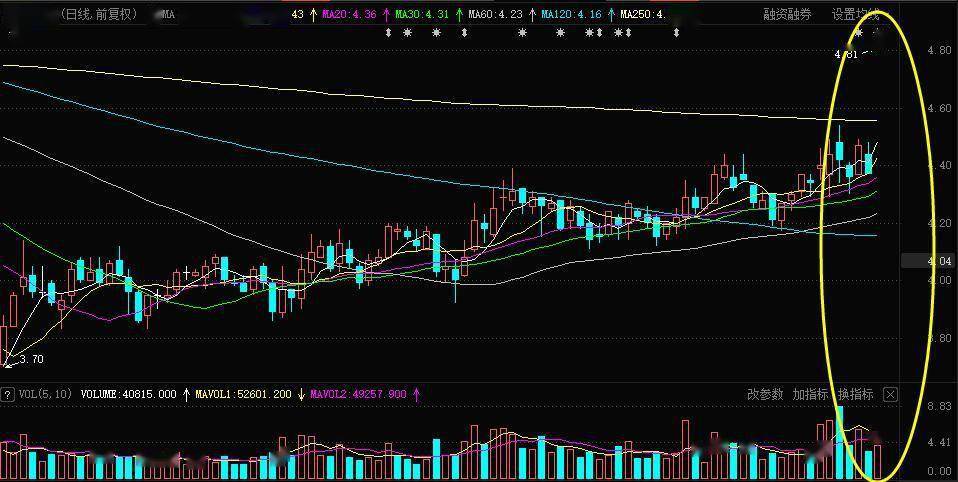The image size is (958, 482).
Task: Click the magenta arrow after MAVOL2
Action: [x=417, y=395]
